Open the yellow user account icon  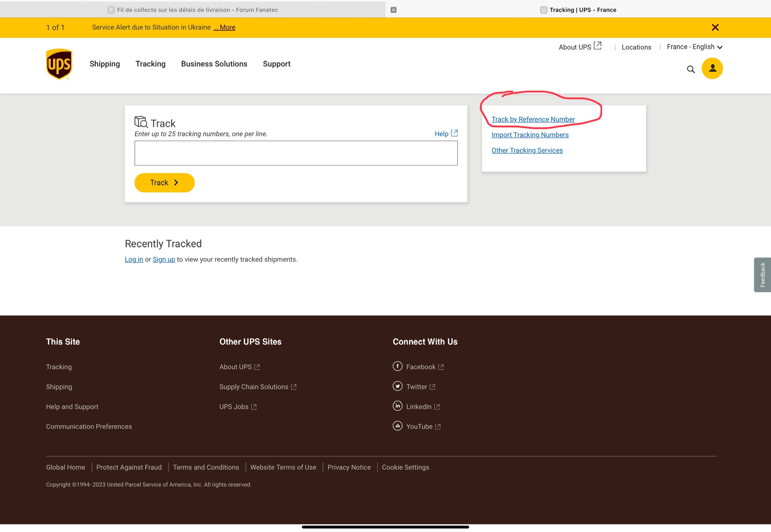(712, 68)
